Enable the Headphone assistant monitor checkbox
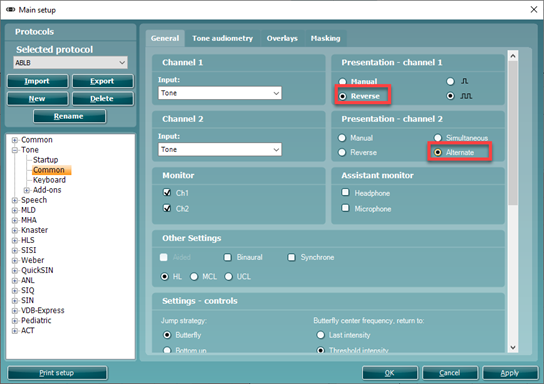The width and height of the screenshot is (544, 384). click(345, 193)
